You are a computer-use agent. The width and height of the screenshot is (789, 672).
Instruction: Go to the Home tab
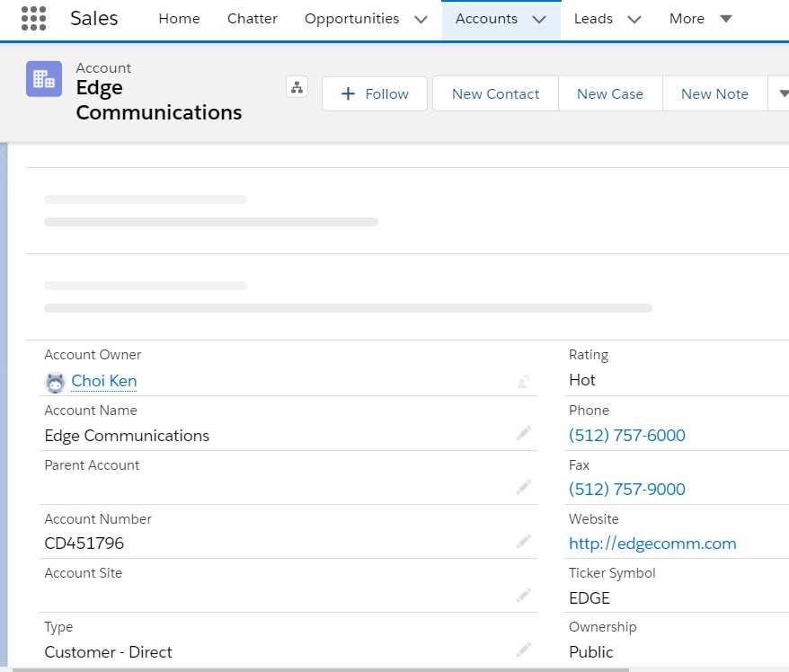(179, 19)
